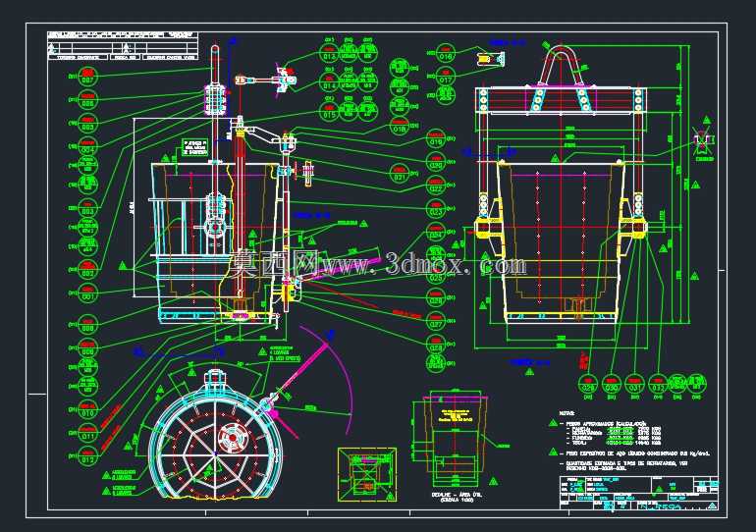Click part balloon numbered 002

click(87, 270)
